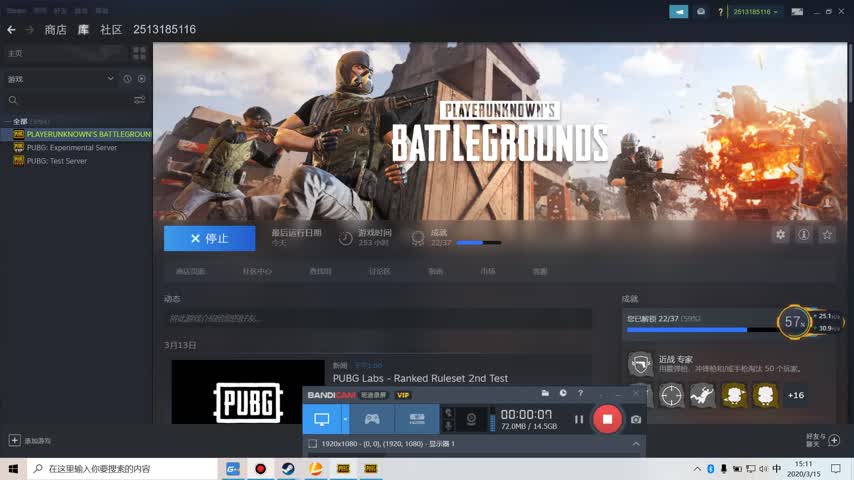Collapse the 全部 games category

(x=8, y=121)
